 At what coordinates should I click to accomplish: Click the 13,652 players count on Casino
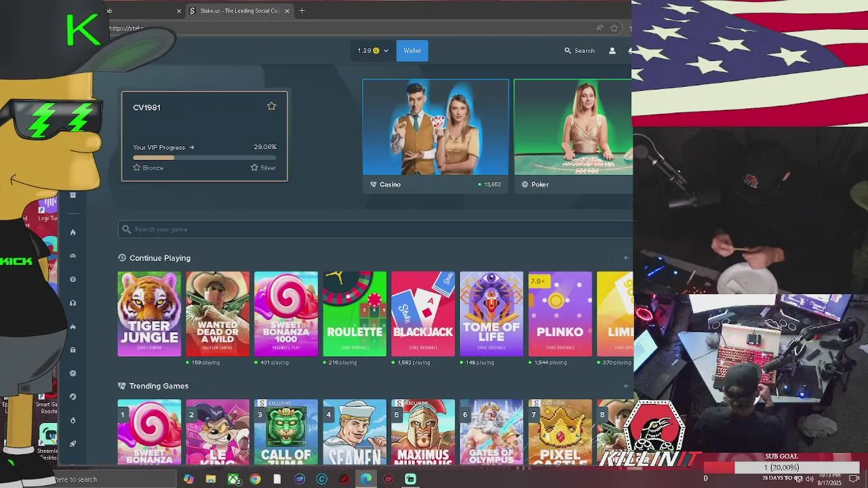point(492,184)
